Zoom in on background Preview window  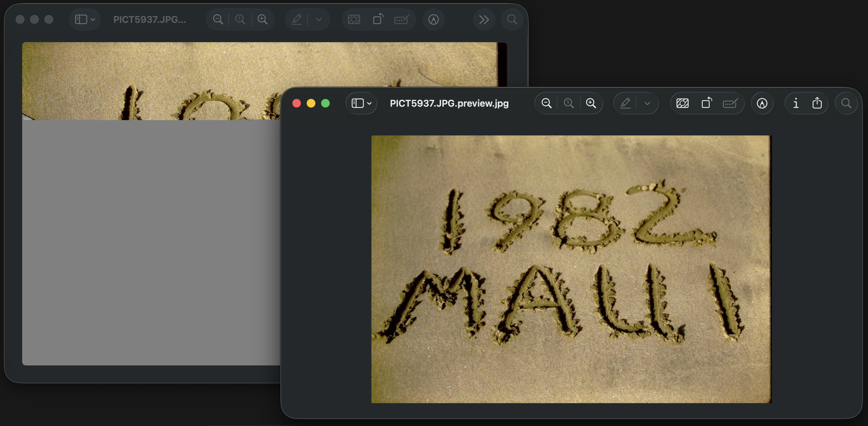click(263, 19)
